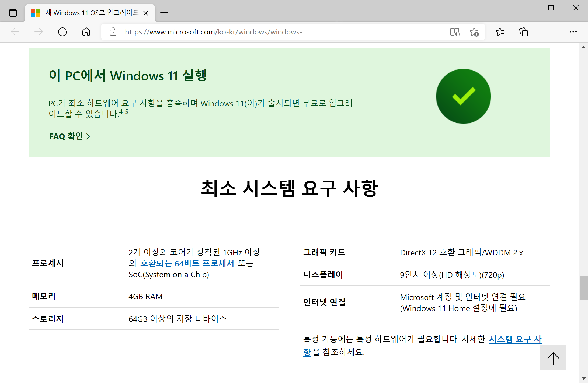Add this page to favorites
The height and width of the screenshot is (383, 588).
point(474,32)
